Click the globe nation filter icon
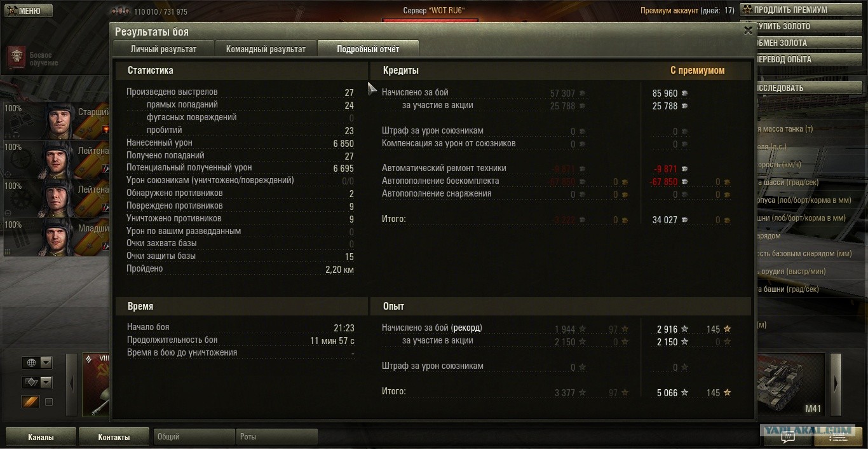 pos(31,363)
